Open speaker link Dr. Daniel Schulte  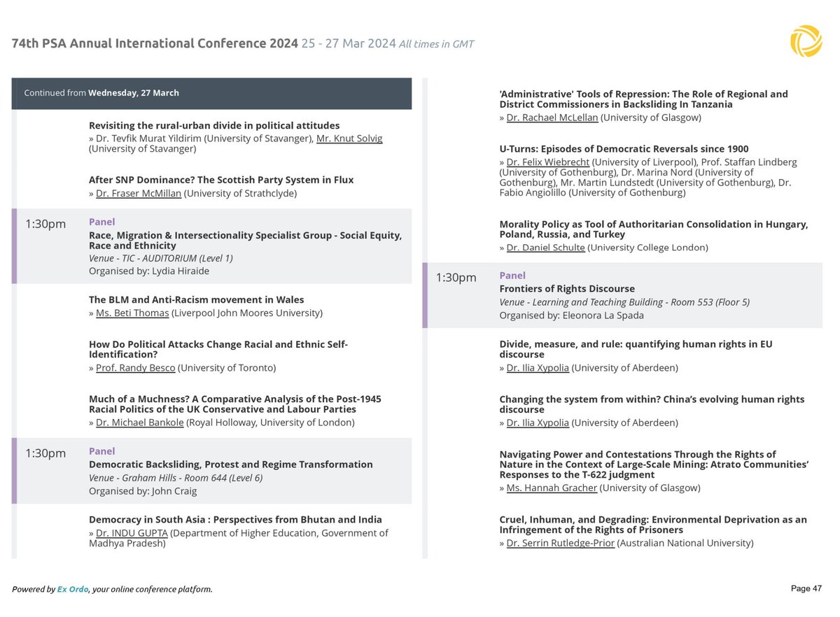tap(545, 248)
